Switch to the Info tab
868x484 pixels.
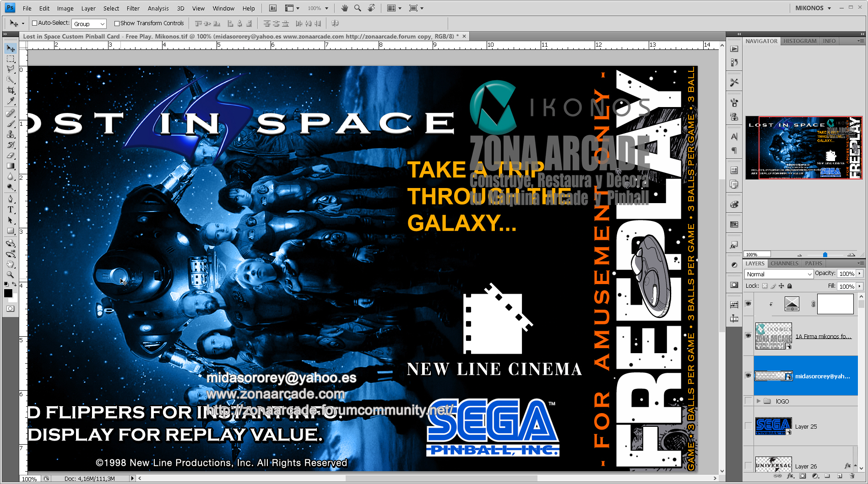pos(829,41)
